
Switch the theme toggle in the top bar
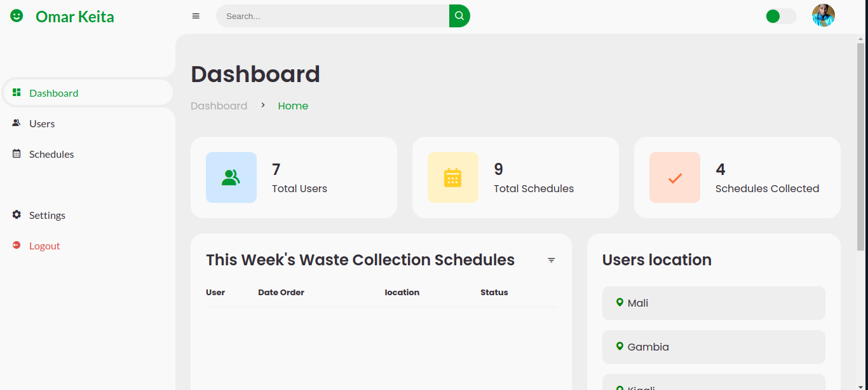[x=780, y=16]
